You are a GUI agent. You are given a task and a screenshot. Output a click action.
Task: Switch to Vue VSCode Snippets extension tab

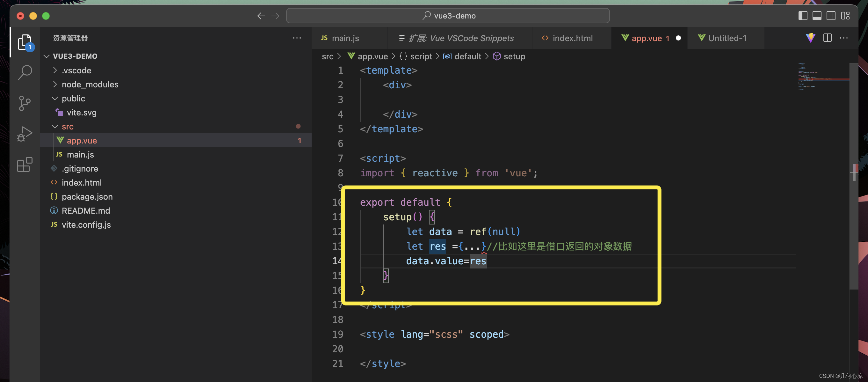point(460,38)
